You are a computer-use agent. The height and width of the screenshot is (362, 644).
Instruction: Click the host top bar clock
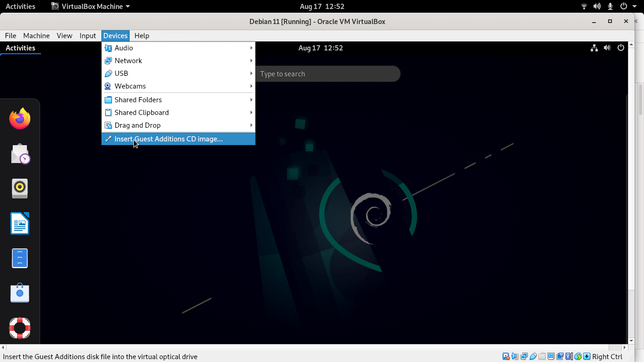click(322, 6)
